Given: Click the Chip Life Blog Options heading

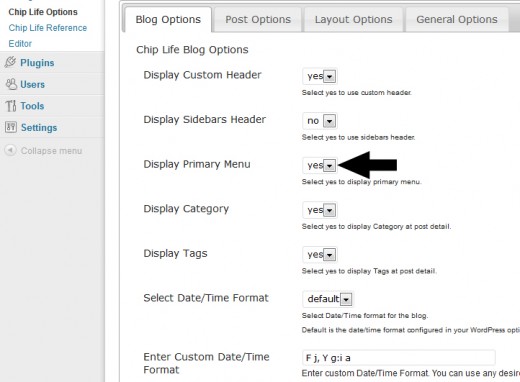Looking at the screenshot, I should 192,50.
